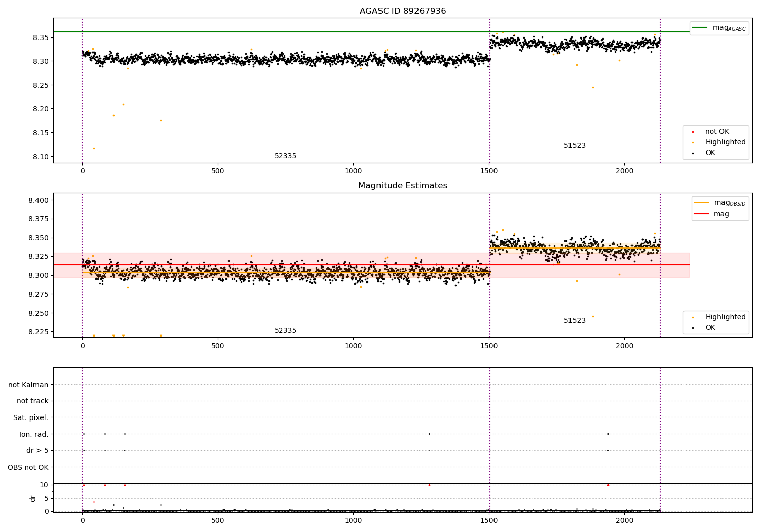Click the green mag AGASC legend line swatch

pyautogui.click(x=700, y=28)
